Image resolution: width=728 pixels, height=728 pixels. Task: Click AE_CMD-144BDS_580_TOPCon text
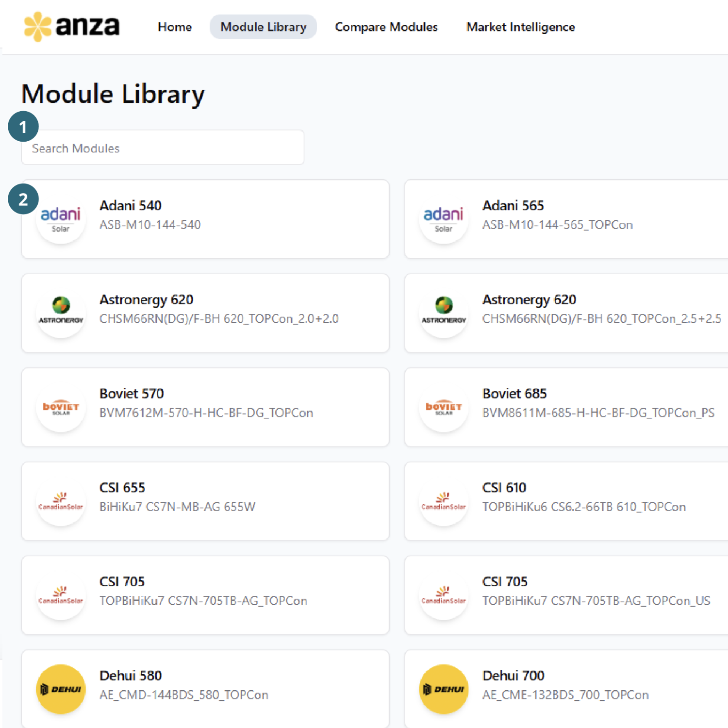click(x=184, y=695)
